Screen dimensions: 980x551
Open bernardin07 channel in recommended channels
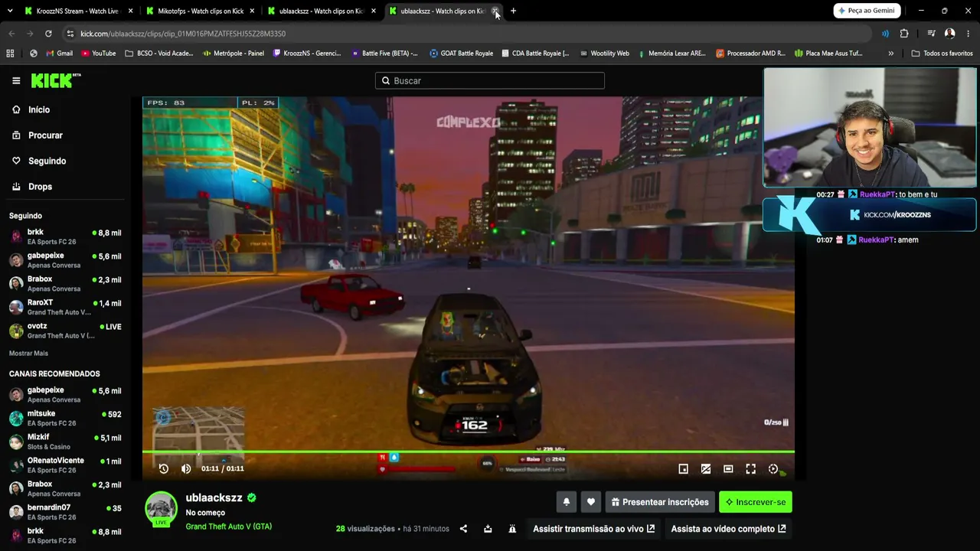point(66,512)
